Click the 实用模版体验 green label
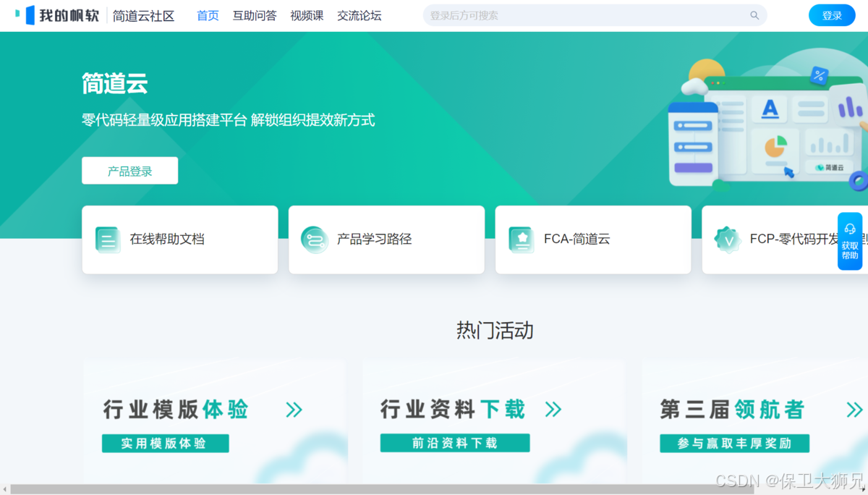The image size is (868, 495). tap(165, 444)
